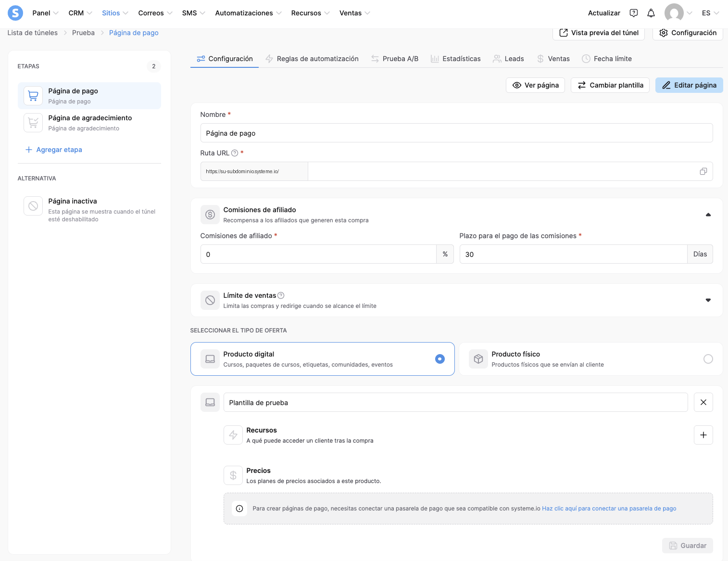The height and width of the screenshot is (561, 728).
Task: Click the Recursos lightning bolt icon
Action: point(233,435)
